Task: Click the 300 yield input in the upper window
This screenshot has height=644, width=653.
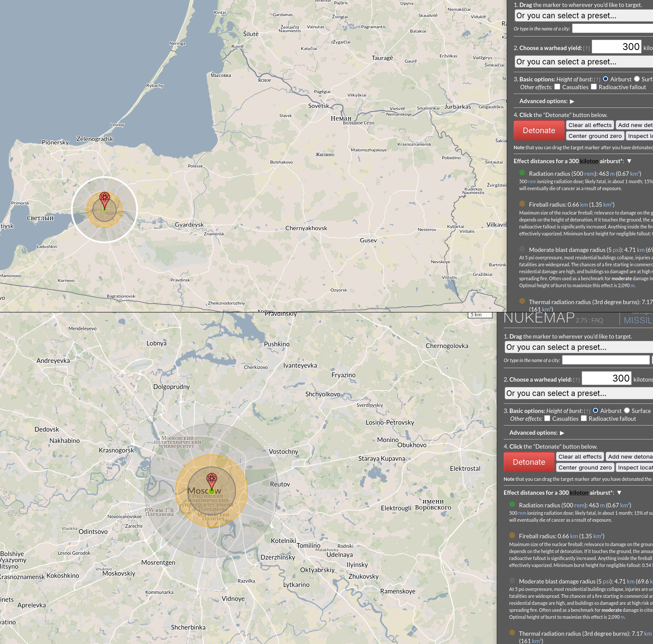Action: tap(616, 47)
